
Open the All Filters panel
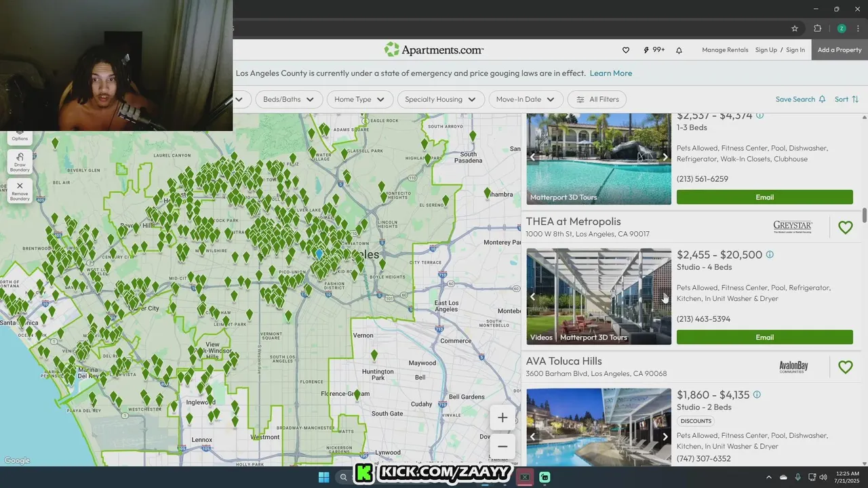(x=597, y=99)
